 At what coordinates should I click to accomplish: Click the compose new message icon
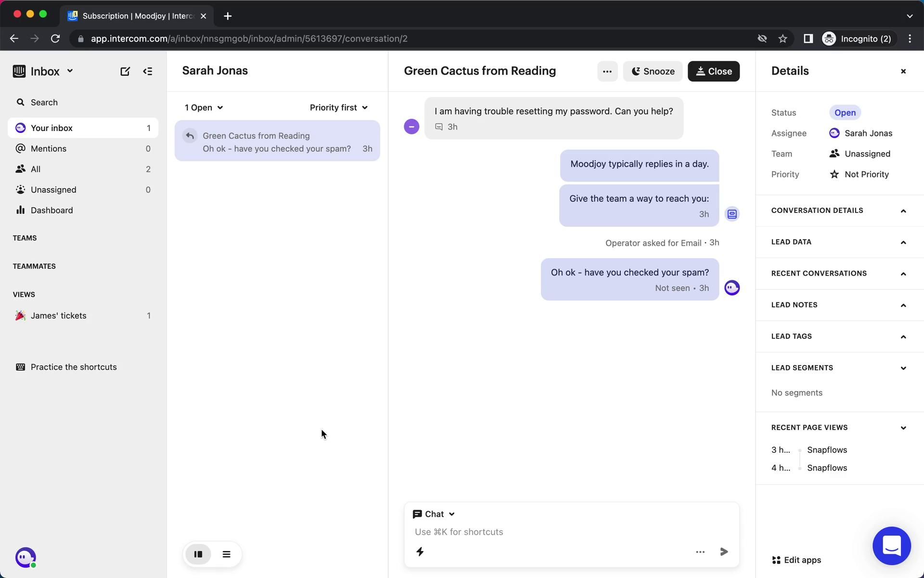125,71
